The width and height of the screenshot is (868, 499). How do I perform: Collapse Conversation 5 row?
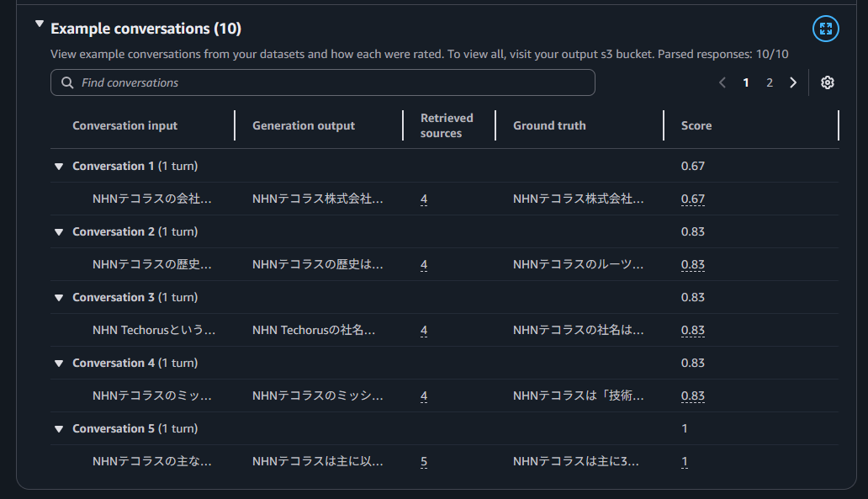59,429
